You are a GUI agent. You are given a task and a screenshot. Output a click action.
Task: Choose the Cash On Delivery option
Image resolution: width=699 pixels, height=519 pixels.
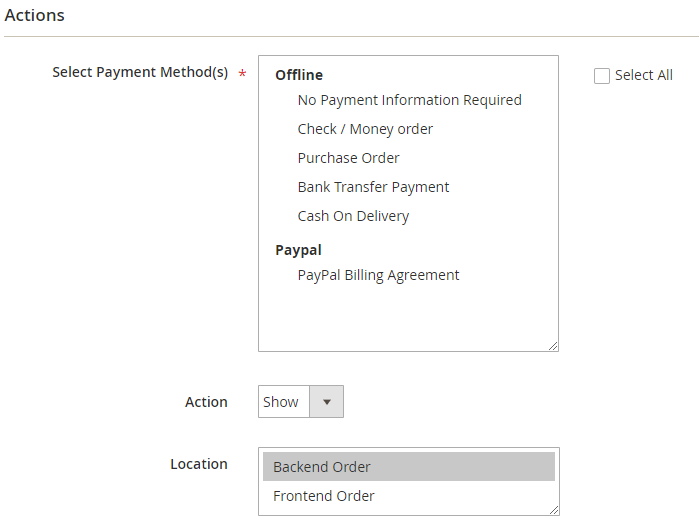point(353,216)
